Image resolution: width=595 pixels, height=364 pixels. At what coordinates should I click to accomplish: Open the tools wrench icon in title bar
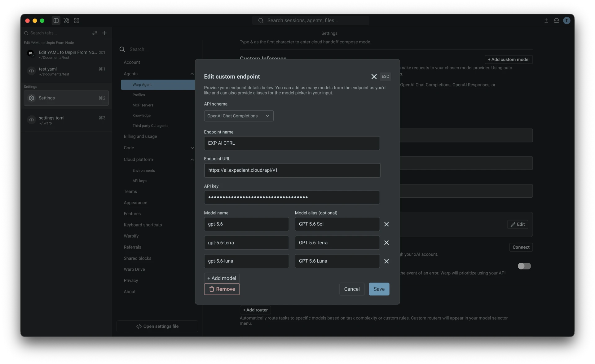click(x=66, y=20)
